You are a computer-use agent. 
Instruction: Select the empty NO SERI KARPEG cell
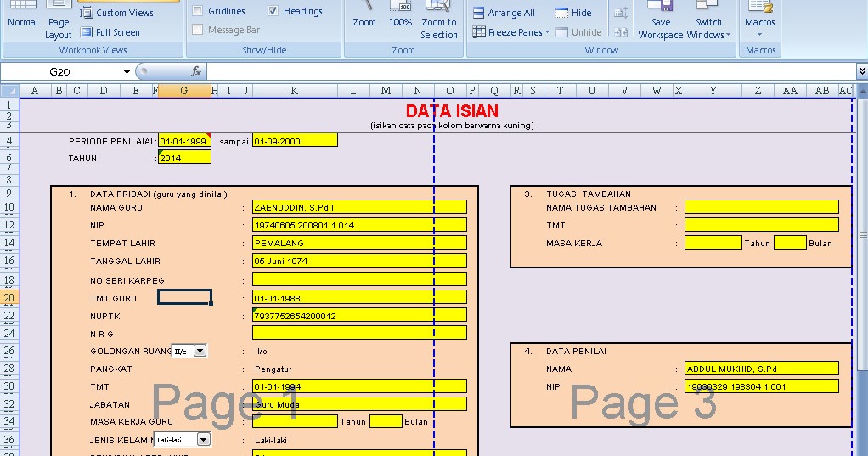[359, 279]
